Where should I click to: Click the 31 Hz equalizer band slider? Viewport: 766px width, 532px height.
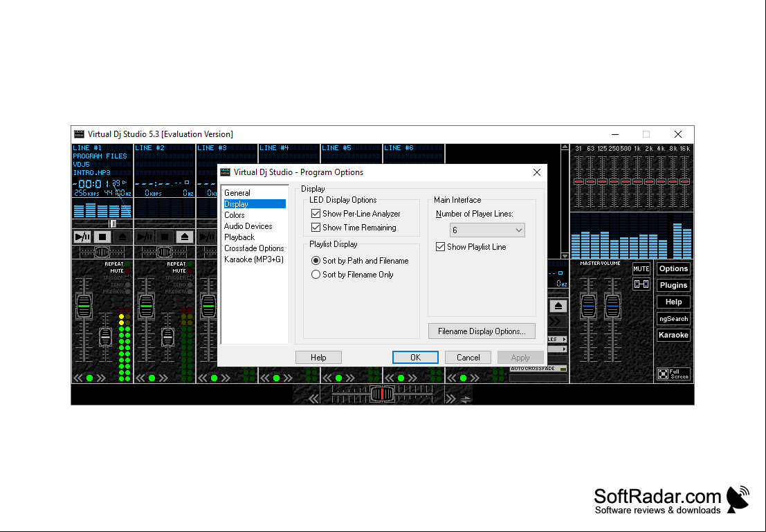point(579,181)
